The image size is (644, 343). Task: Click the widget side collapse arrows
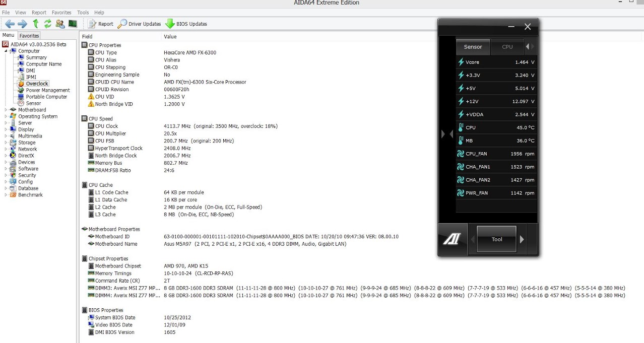pyautogui.click(x=447, y=134)
